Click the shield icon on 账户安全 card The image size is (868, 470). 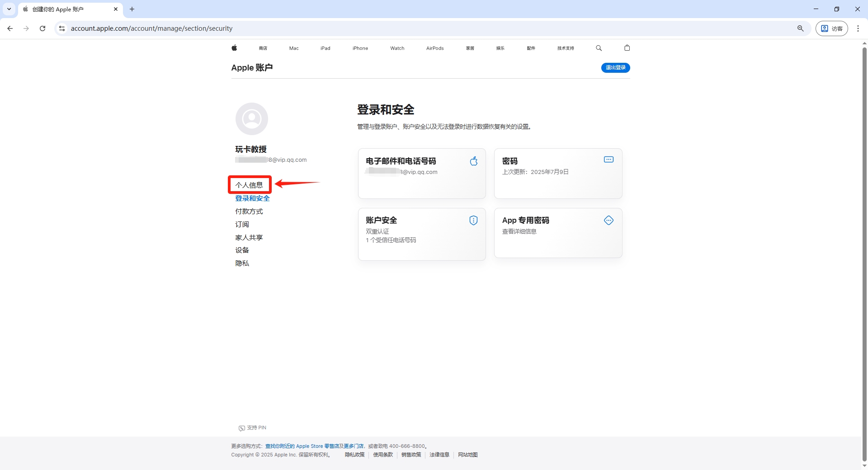(x=473, y=221)
